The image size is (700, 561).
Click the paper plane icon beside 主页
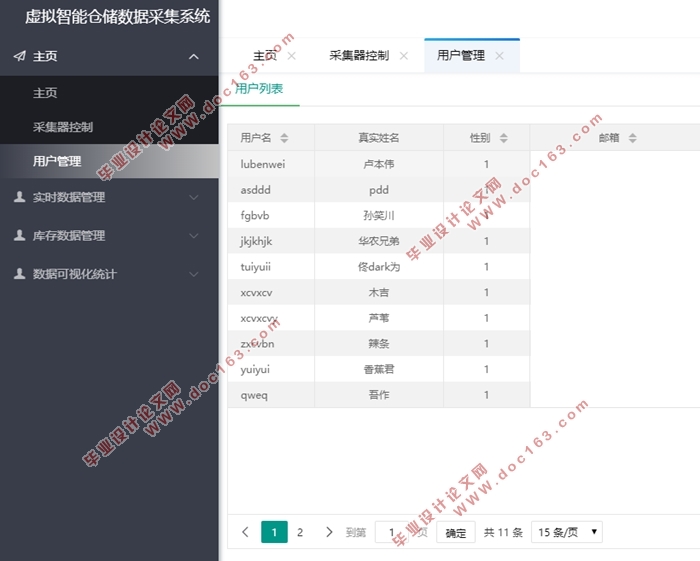(19, 56)
